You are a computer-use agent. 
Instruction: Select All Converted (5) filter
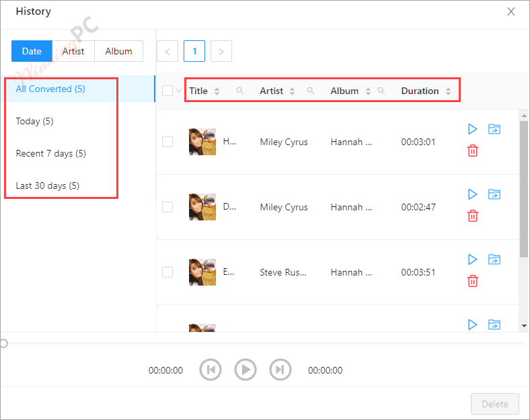tap(78, 89)
